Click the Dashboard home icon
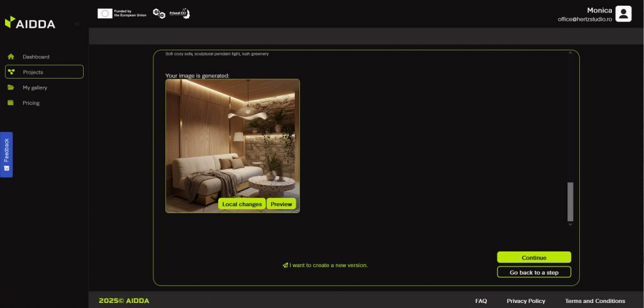Image resolution: width=644 pixels, height=308 pixels. 11,57
